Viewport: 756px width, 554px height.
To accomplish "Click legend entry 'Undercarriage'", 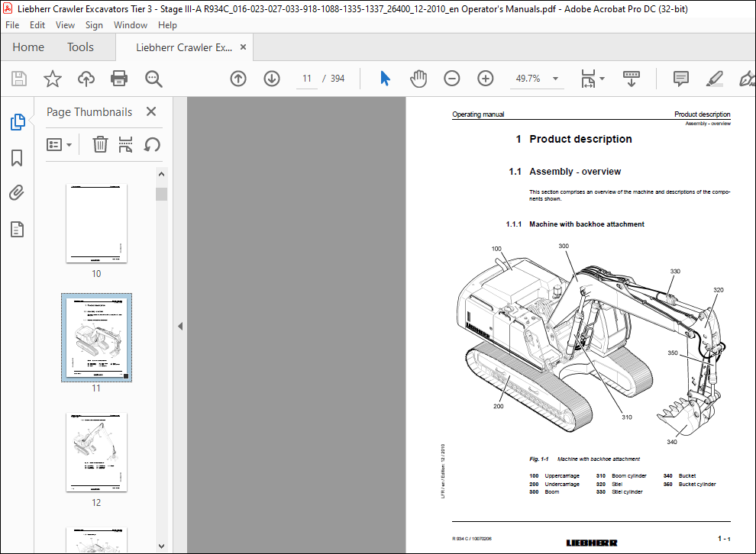I will tap(562, 484).
